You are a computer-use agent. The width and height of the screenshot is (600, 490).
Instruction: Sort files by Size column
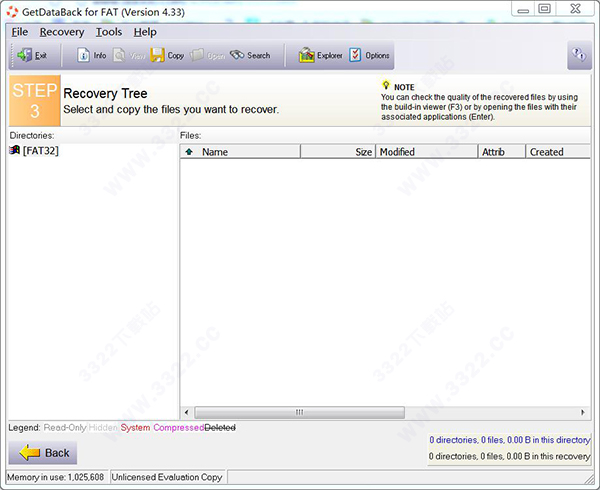(338, 152)
